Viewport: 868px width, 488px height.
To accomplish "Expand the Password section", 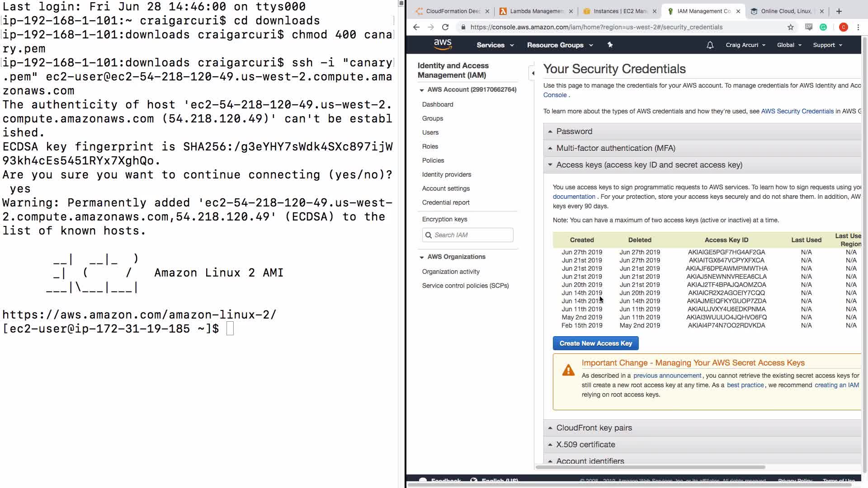I will pos(574,131).
